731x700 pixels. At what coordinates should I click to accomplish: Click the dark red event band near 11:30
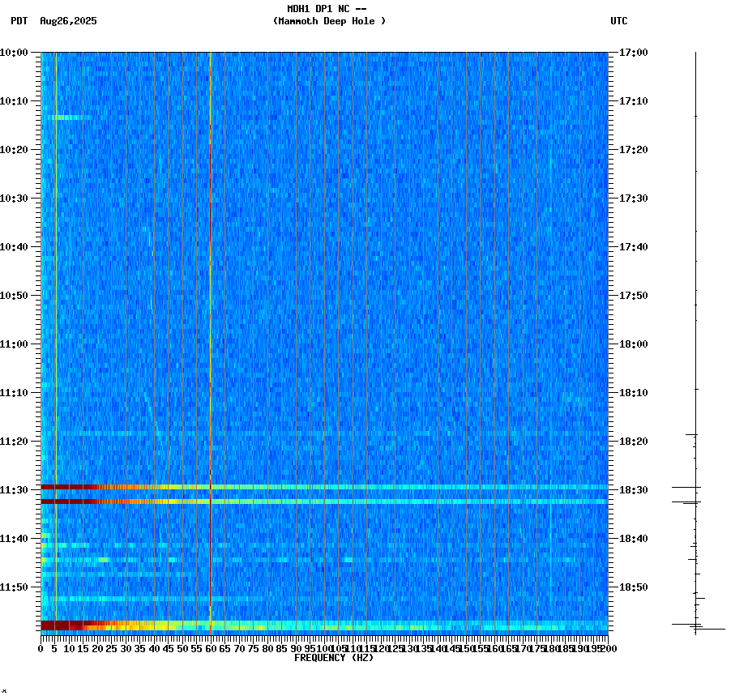coord(122,487)
